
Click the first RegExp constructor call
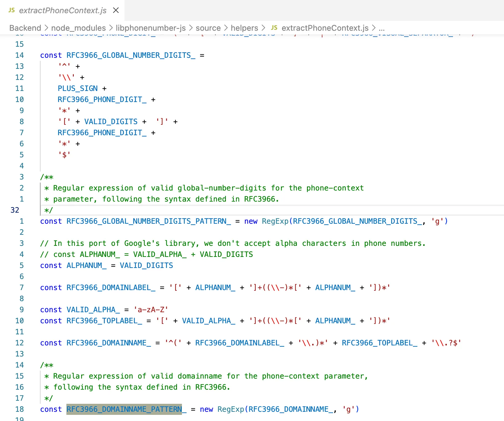coord(275,221)
